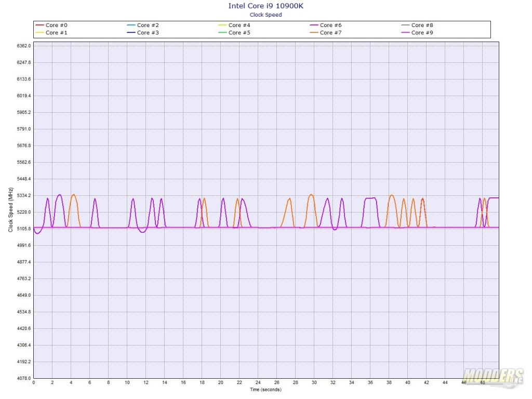Click the Core #0 legend label

click(56, 25)
